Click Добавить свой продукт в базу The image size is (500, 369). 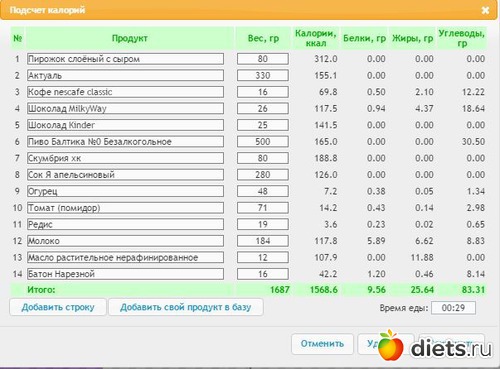pyautogui.click(x=186, y=307)
